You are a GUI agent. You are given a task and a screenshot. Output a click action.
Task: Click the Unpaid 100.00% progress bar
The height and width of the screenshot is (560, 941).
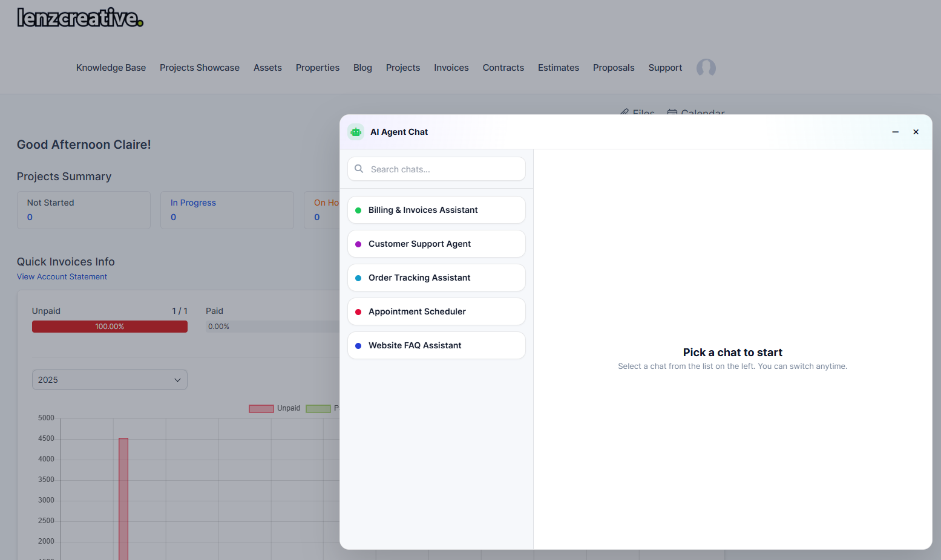tap(110, 327)
